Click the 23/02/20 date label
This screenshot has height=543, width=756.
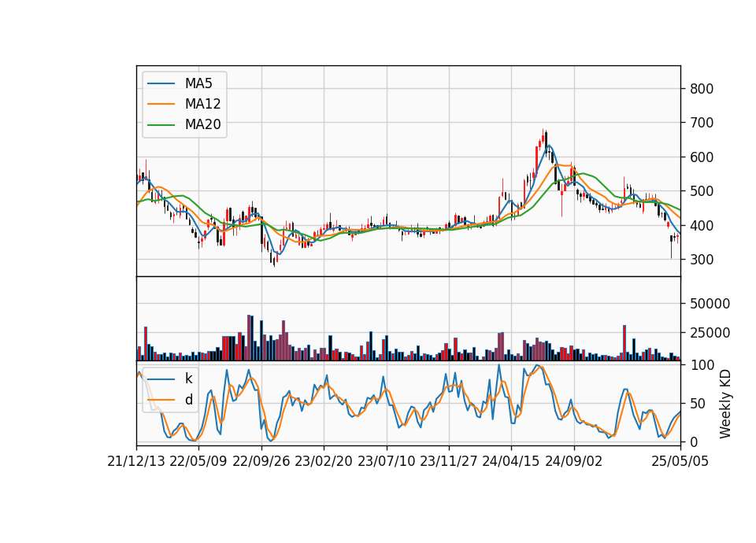[324, 462]
